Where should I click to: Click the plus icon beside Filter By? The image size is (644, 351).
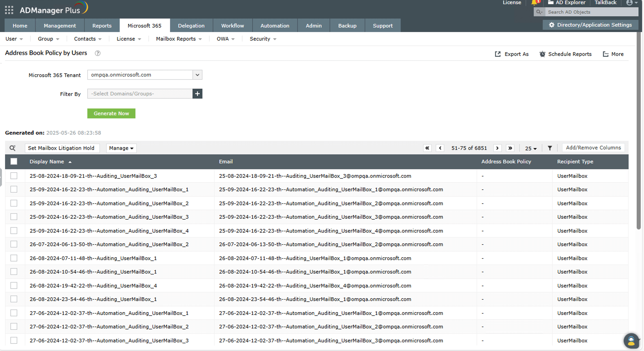point(197,94)
